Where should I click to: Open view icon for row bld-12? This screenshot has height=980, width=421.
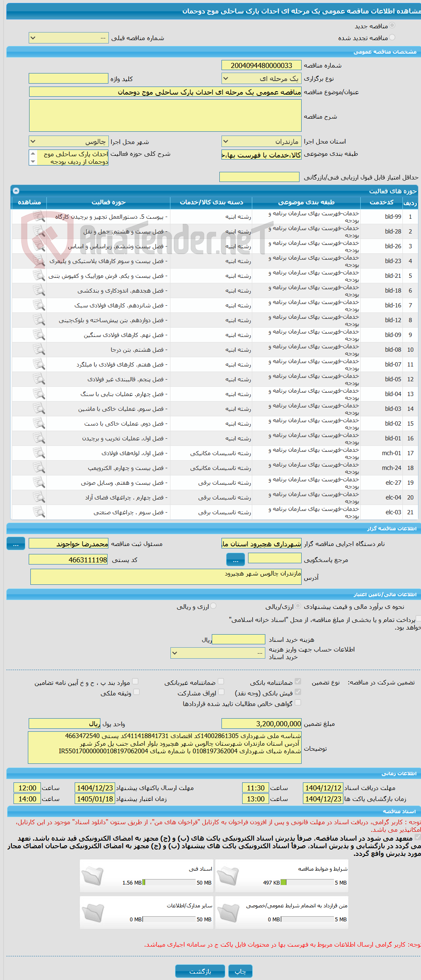(x=39, y=320)
